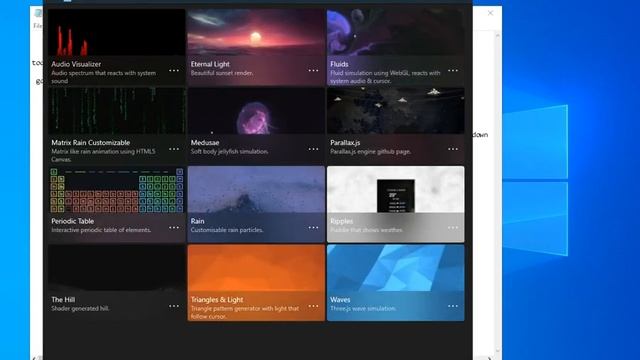
Task: Open options menu for Medusae
Action: point(313,149)
